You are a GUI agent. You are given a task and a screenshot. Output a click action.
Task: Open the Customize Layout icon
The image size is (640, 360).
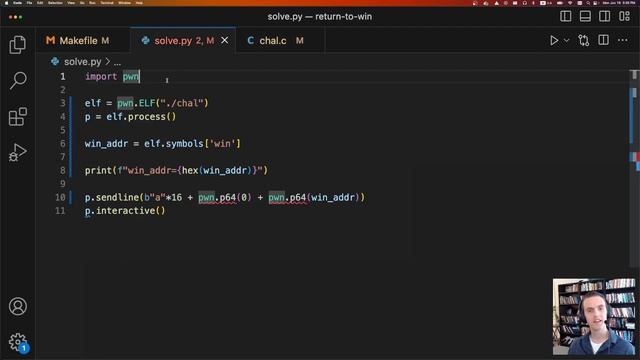click(624, 16)
